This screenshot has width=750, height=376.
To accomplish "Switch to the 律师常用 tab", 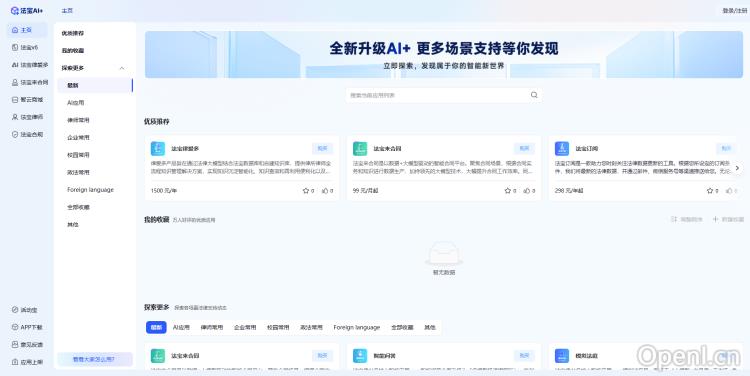I will coord(211,327).
